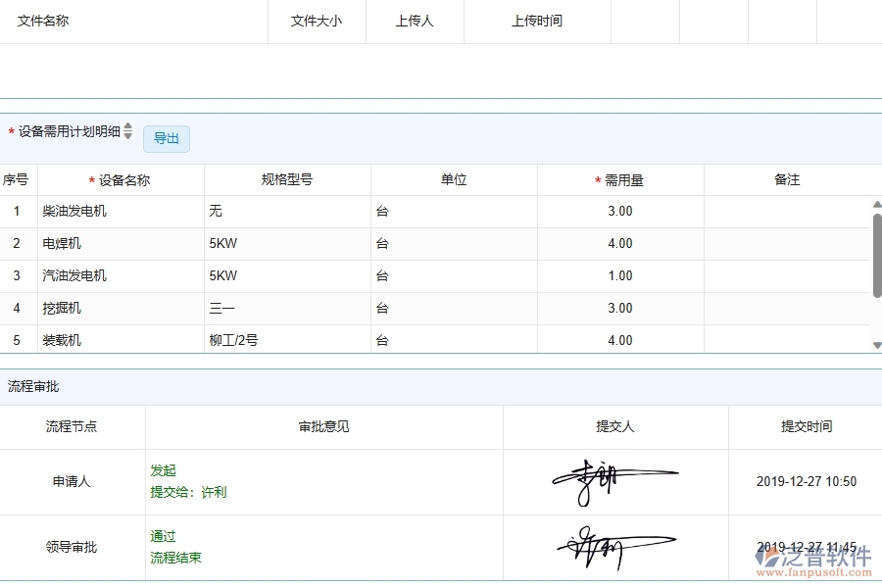Click the 领导审批 signature image
This screenshot has width=882, height=588.
(614, 545)
